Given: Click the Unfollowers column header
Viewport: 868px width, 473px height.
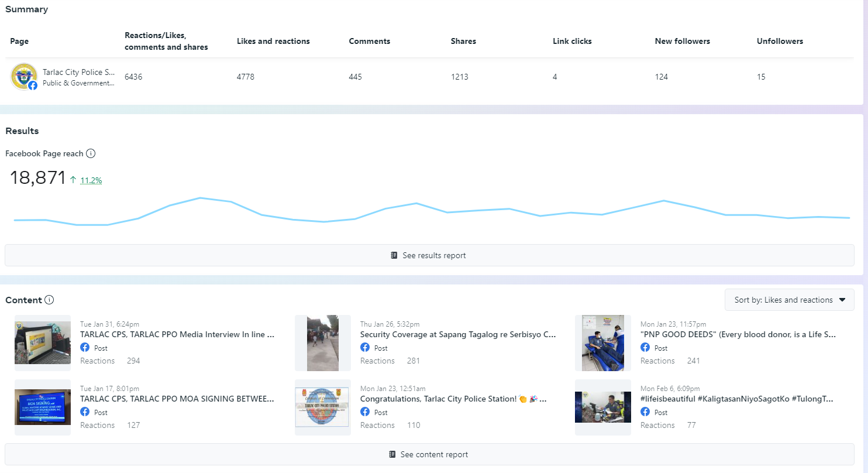Looking at the screenshot, I should [x=780, y=42].
